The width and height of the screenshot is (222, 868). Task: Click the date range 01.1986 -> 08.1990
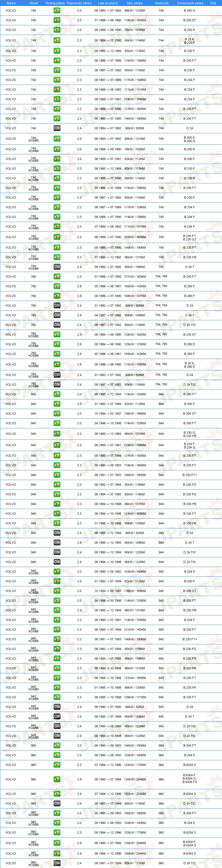(x=108, y=20)
